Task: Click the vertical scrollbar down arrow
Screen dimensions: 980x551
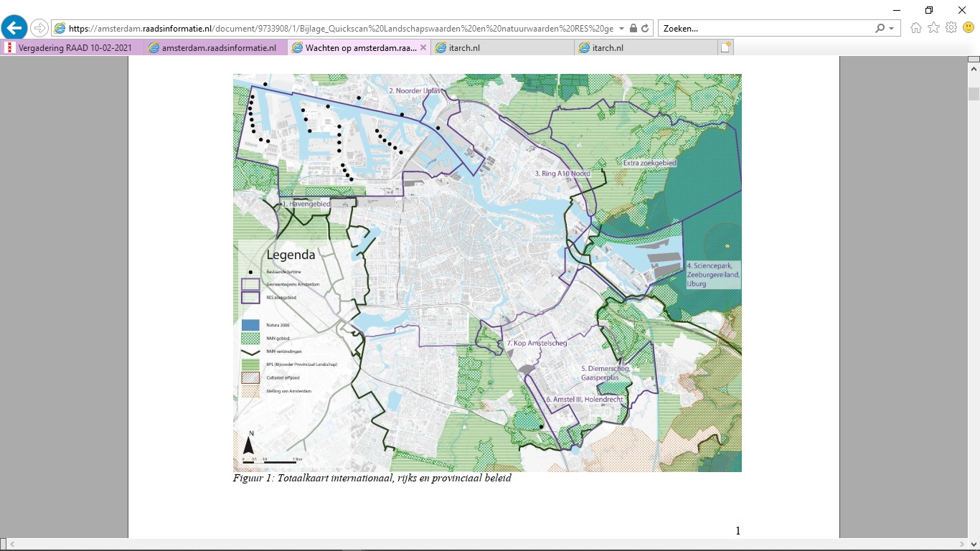Action: coord(974,530)
